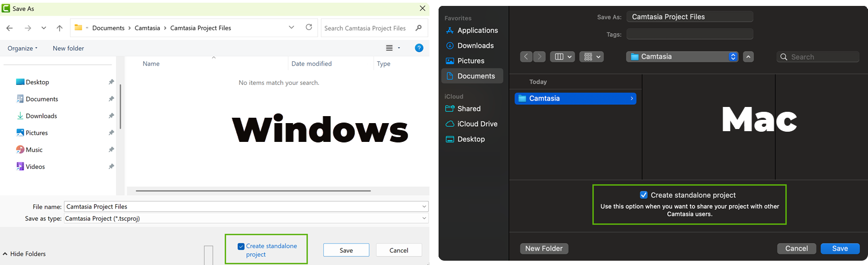
Task: Click Camtasia in the Windows breadcrumb path
Action: [x=147, y=28]
